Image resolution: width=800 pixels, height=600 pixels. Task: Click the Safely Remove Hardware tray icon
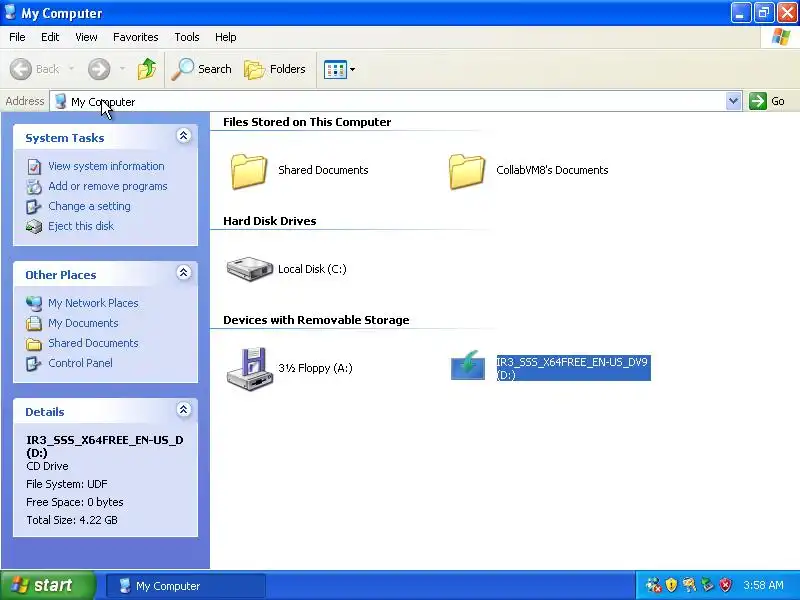click(x=707, y=585)
